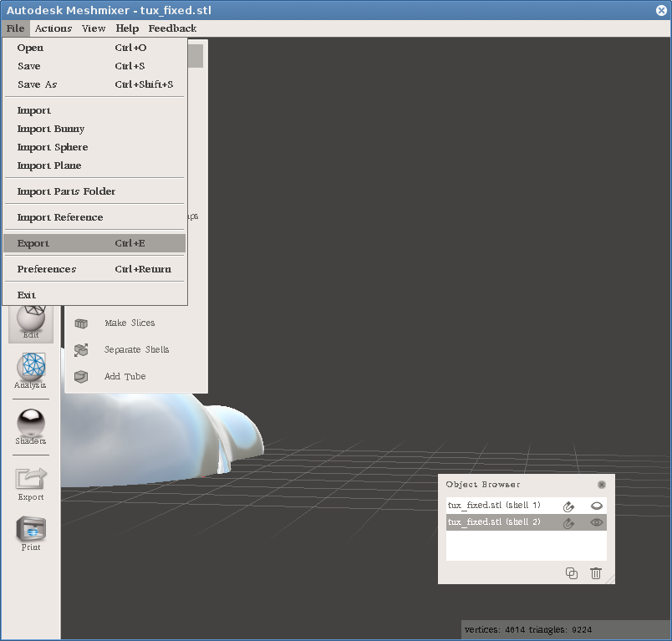The width and height of the screenshot is (672, 641).
Task: Select Import Reference
Action: [x=94, y=217]
